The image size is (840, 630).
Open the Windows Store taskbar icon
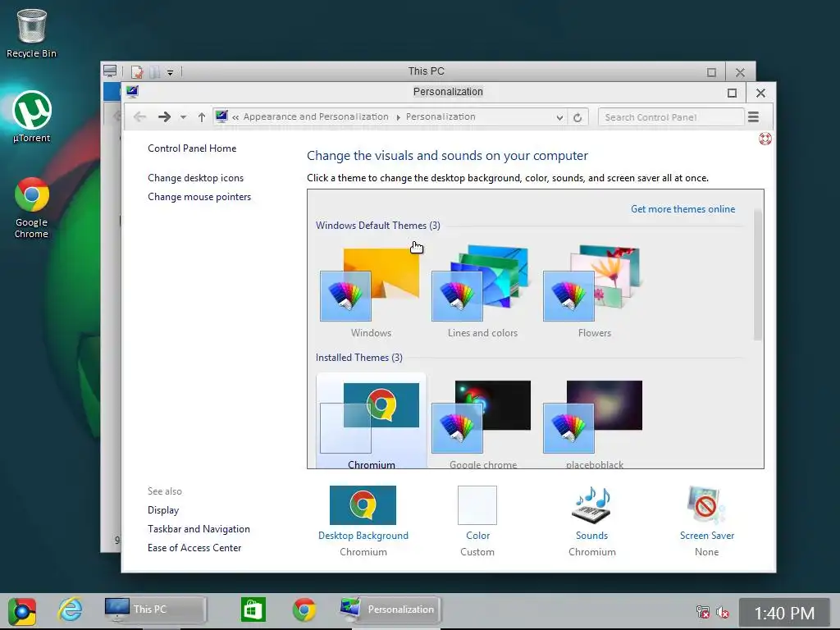253,609
